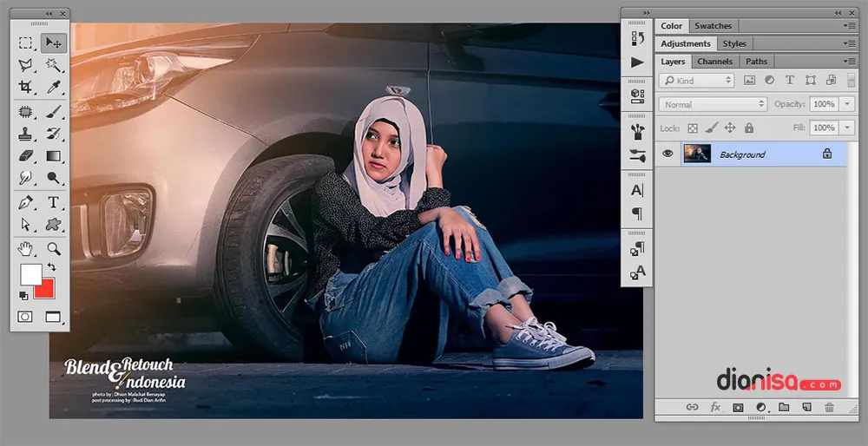
Task: Expand the collapsed icon panel dock
Action: pos(646,13)
